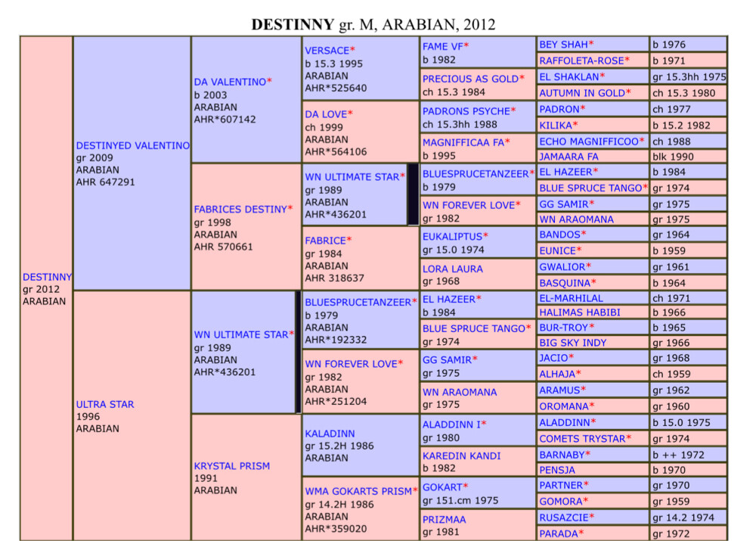Click the FABRICE horse link
756x541 pixels.
(325, 241)
